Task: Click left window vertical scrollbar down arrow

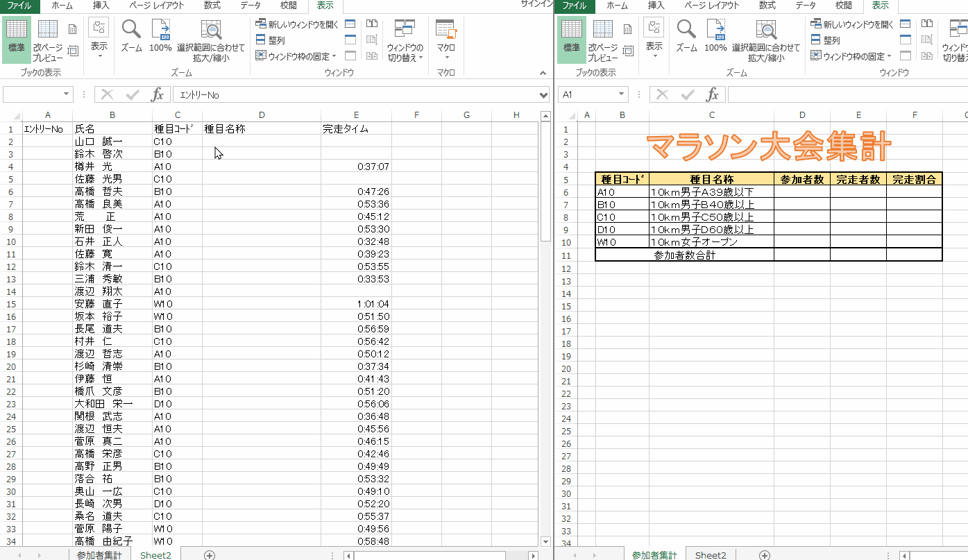Action: [545, 542]
